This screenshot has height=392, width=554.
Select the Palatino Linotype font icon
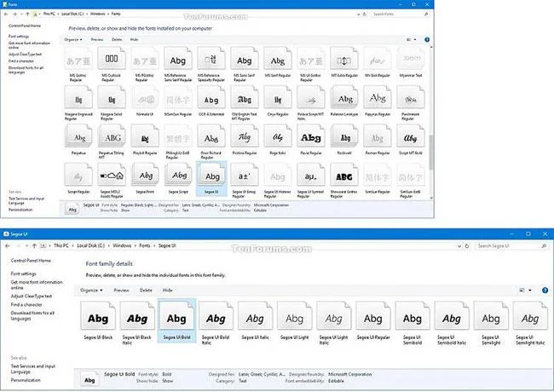pos(344,98)
